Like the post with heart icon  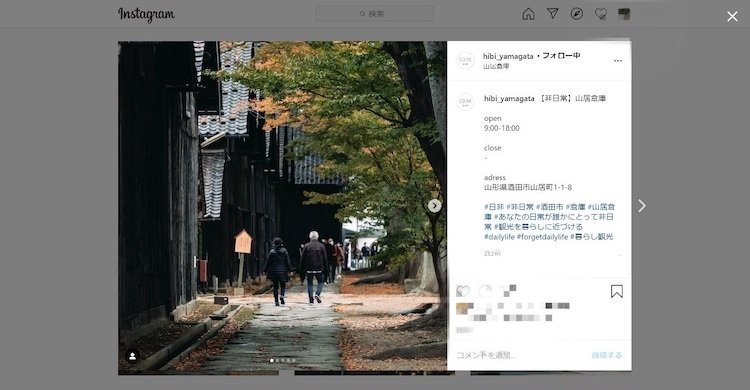point(463,291)
